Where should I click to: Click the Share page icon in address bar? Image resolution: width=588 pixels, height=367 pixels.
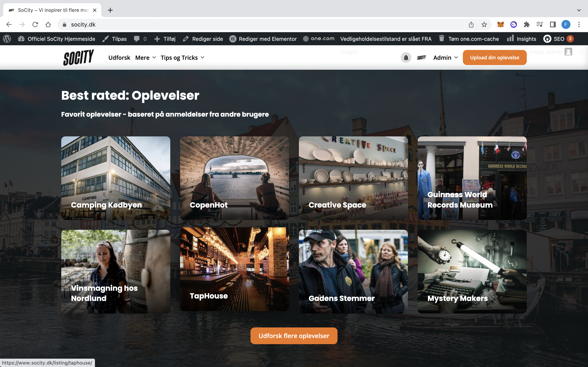tap(471, 24)
